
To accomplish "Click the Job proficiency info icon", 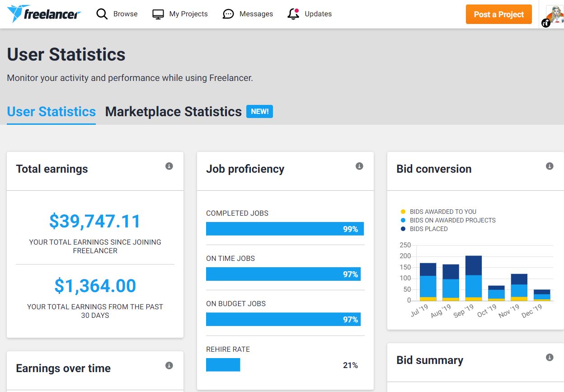I will point(359,166).
